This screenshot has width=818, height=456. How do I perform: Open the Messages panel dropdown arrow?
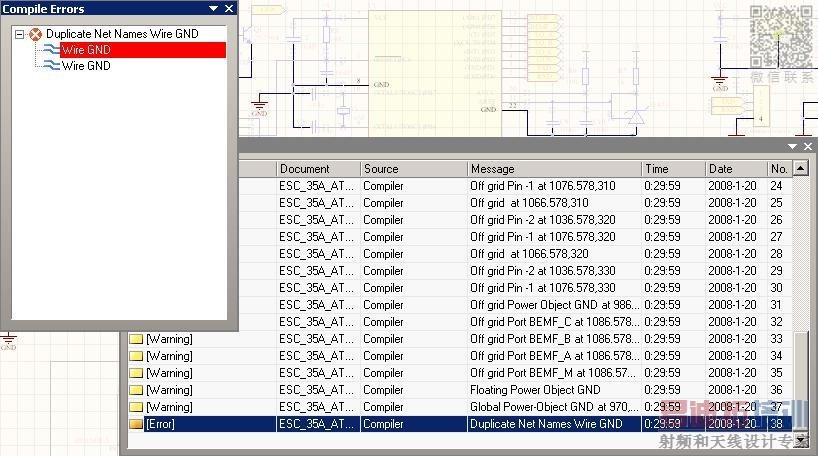click(x=792, y=147)
